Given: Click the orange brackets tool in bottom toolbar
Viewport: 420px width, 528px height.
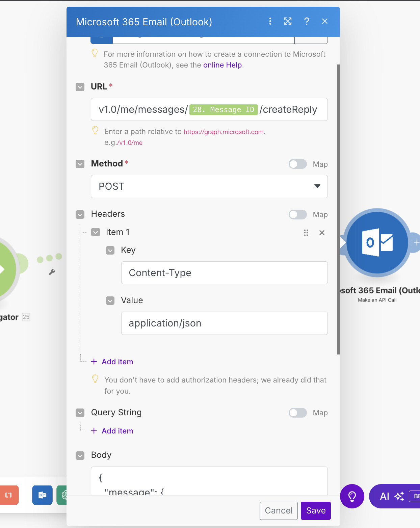Looking at the screenshot, I should click(x=9, y=495).
